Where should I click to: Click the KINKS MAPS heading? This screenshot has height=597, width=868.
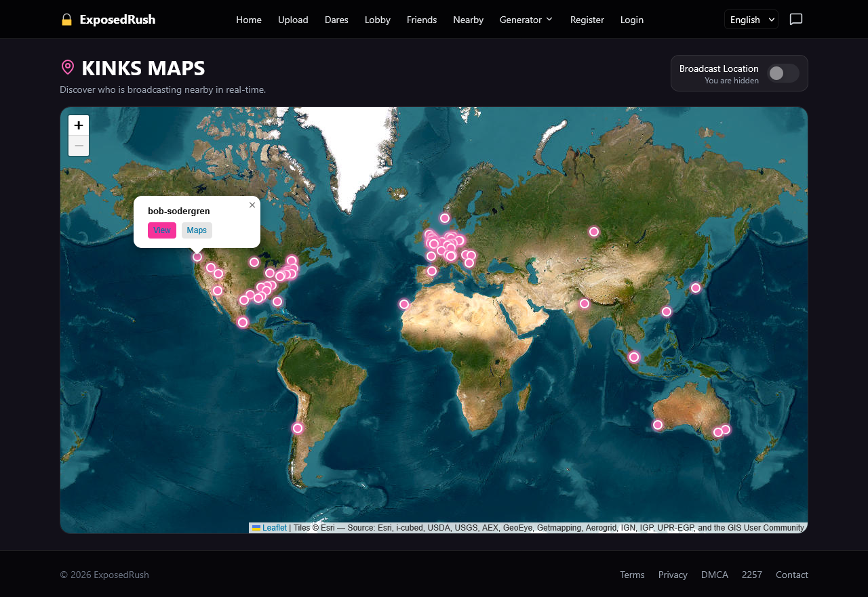tap(143, 68)
